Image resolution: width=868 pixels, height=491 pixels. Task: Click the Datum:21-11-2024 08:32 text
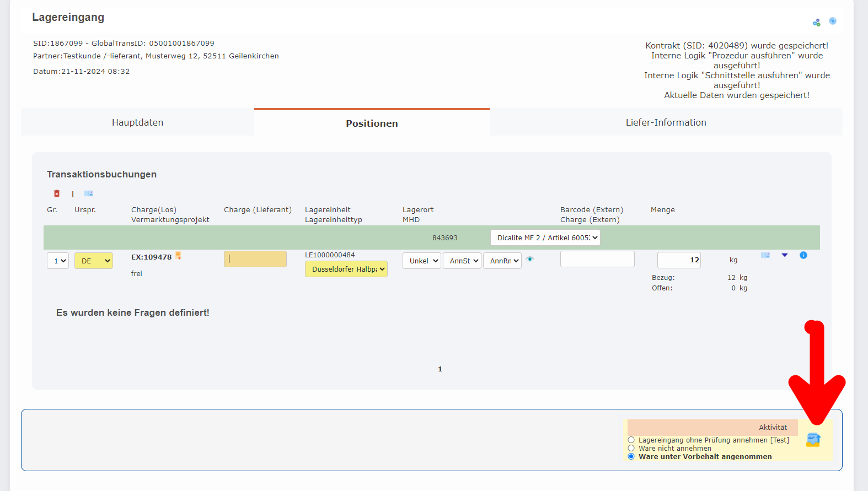82,71
